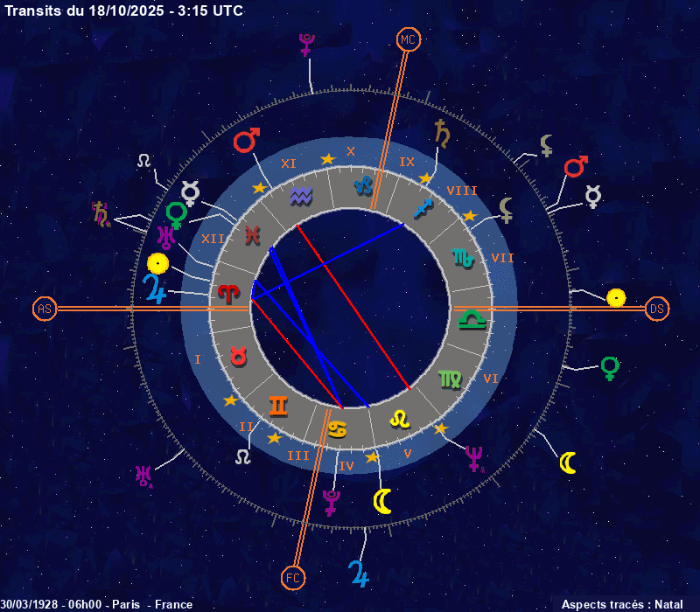Select the Taurus symbol in the zodiac ring
The image size is (700, 612).
238,355
